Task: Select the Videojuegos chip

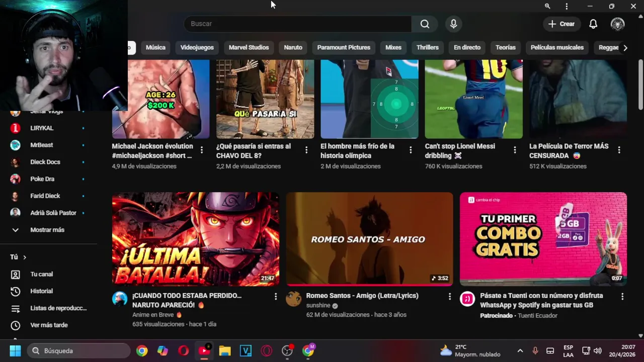Action: pyautogui.click(x=197, y=47)
